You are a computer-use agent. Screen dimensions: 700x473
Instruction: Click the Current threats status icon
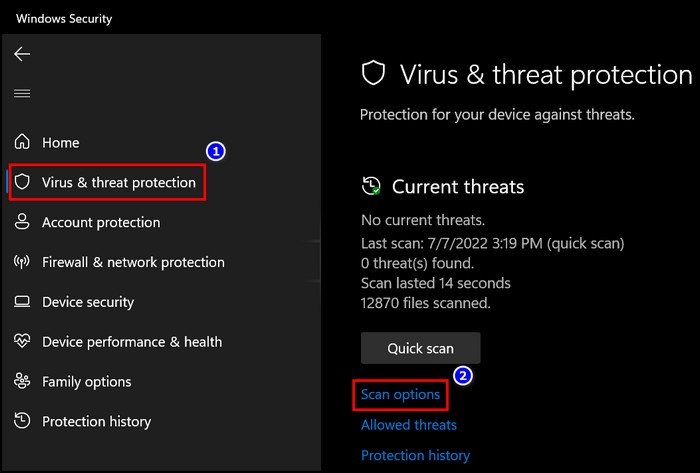point(371,186)
